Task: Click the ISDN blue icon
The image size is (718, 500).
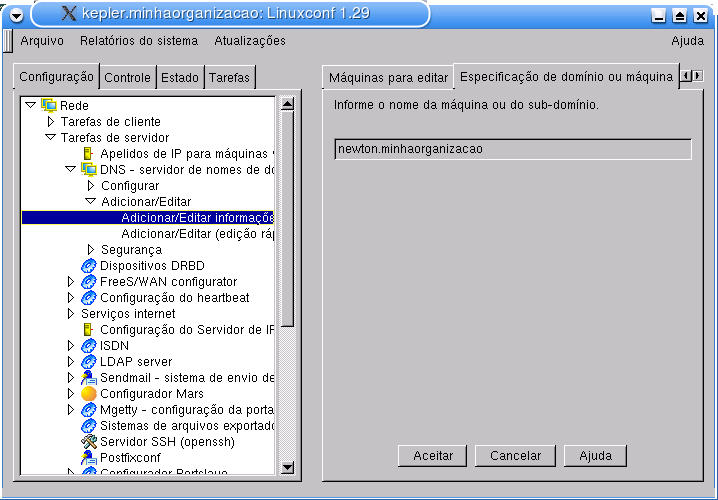Action: pos(88,346)
